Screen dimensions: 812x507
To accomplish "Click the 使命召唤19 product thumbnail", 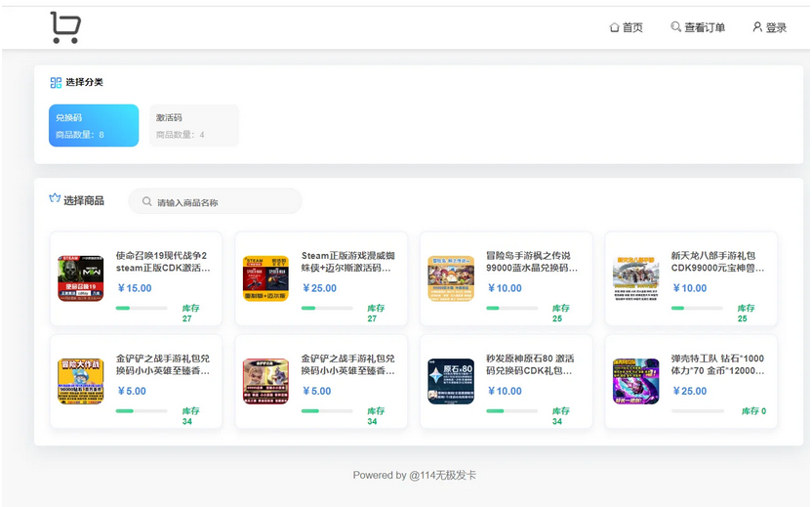I will point(80,278).
